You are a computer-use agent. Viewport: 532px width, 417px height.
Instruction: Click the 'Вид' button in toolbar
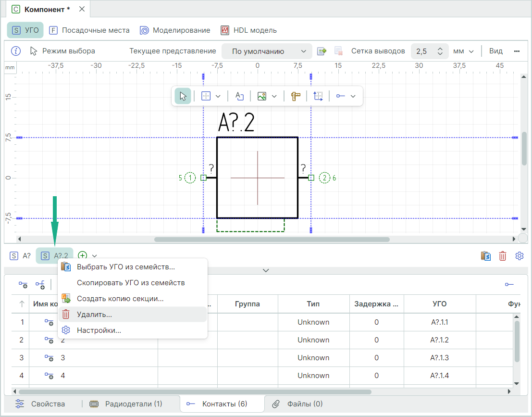coord(496,51)
